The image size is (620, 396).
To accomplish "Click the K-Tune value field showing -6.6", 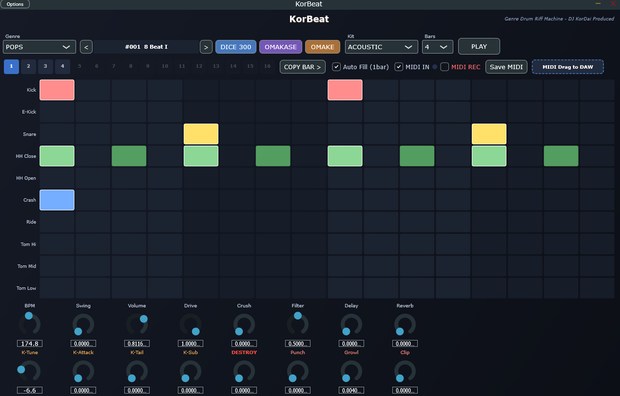I will click(x=30, y=390).
